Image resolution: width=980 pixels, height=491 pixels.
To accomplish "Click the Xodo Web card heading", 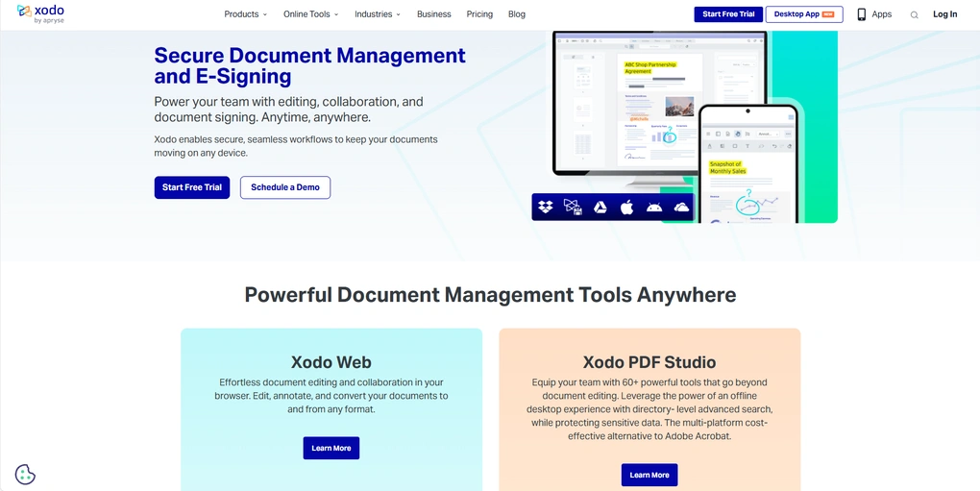I will tap(331, 362).
